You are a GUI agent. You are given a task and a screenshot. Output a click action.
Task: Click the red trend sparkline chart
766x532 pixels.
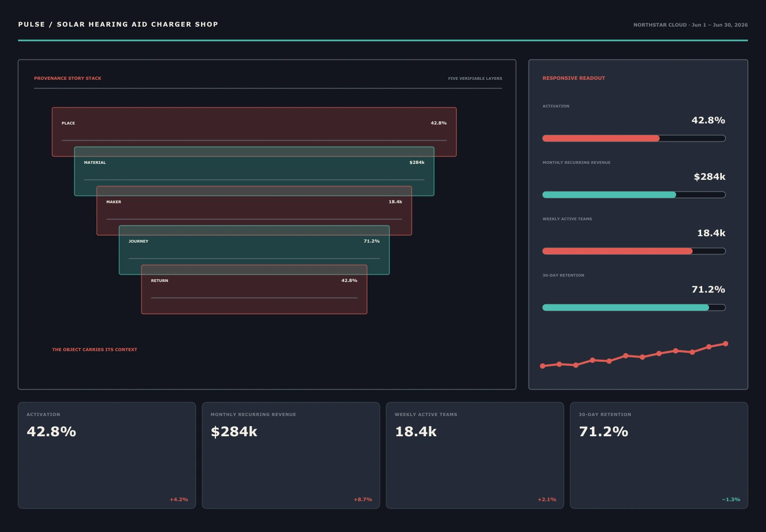(634, 355)
